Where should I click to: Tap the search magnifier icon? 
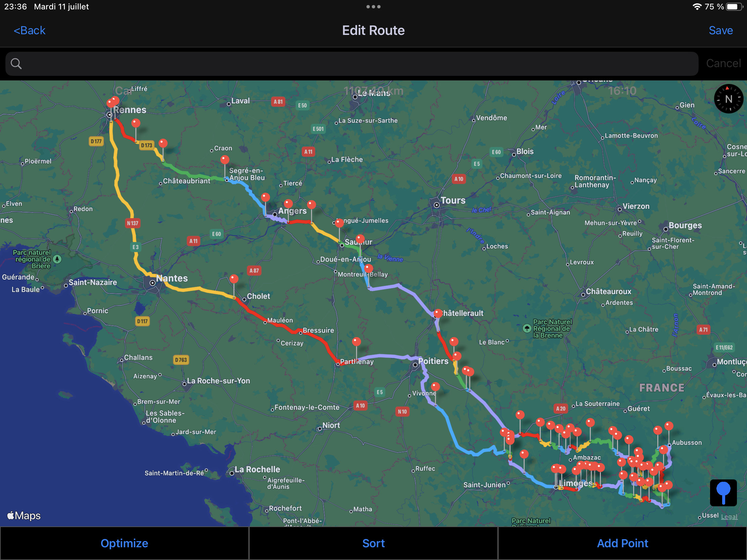tap(16, 63)
